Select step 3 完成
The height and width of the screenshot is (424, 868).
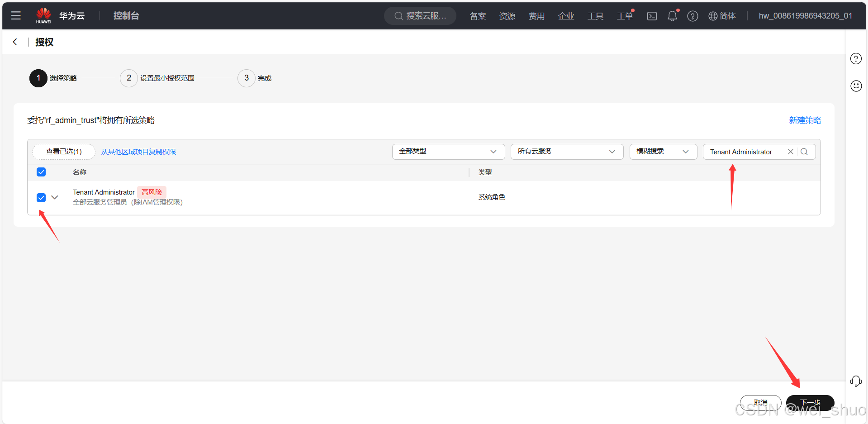point(255,78)
